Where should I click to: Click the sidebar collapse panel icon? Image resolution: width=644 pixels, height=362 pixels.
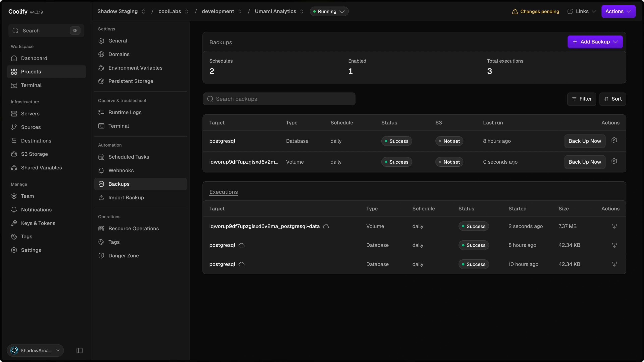pos(79,350)
